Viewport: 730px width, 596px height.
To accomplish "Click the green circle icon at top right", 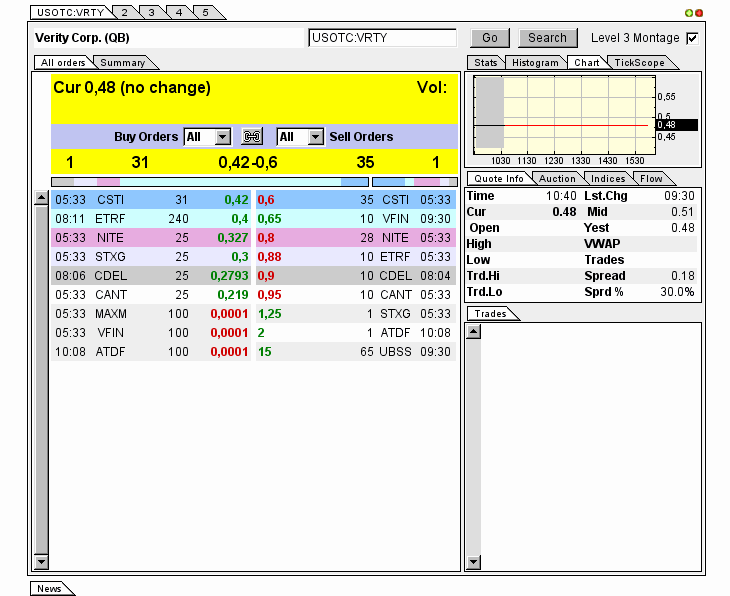I will point(689,13).
